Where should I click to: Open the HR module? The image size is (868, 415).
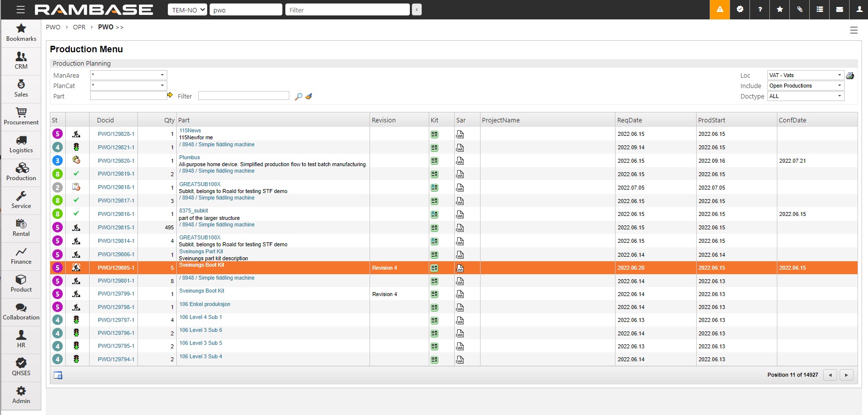tap(21, 340)
